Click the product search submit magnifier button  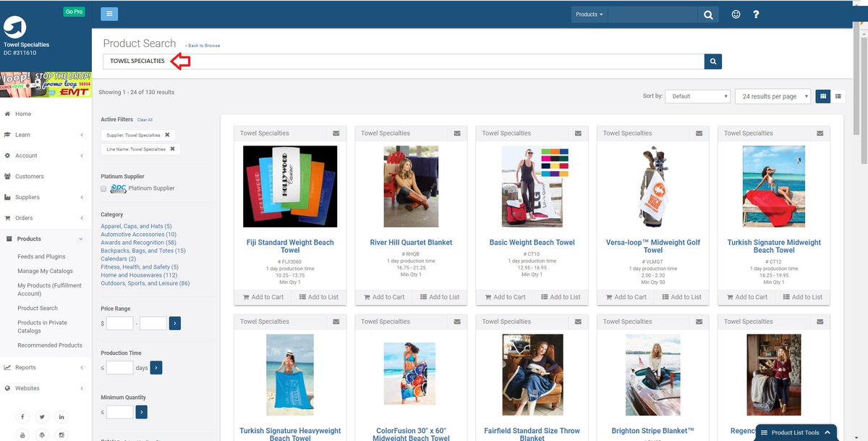(x=713, y=62)
